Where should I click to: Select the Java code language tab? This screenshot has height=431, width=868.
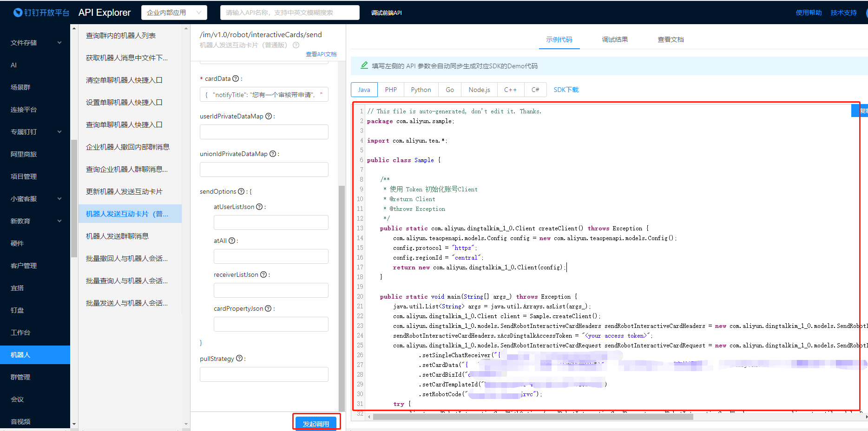pyautogui.click(x=364, y=90)
